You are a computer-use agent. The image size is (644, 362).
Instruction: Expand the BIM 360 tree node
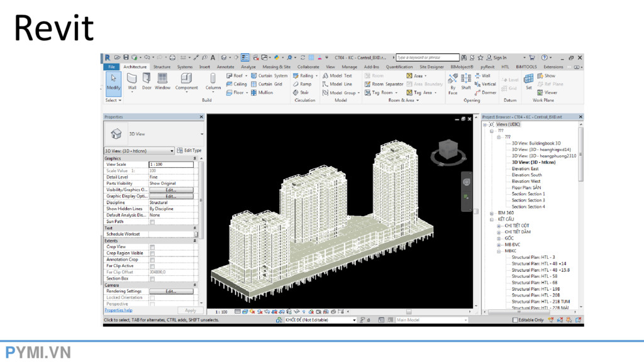point(492,213)
